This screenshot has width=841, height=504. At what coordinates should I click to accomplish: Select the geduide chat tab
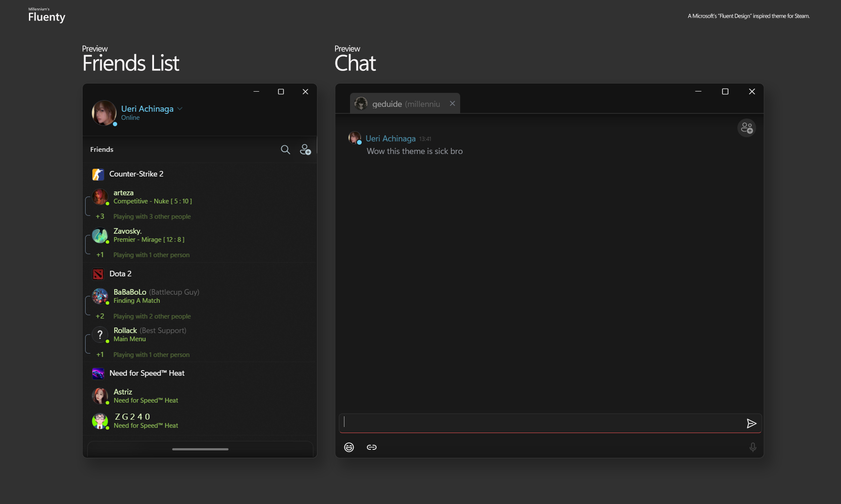tap(405, 104)
